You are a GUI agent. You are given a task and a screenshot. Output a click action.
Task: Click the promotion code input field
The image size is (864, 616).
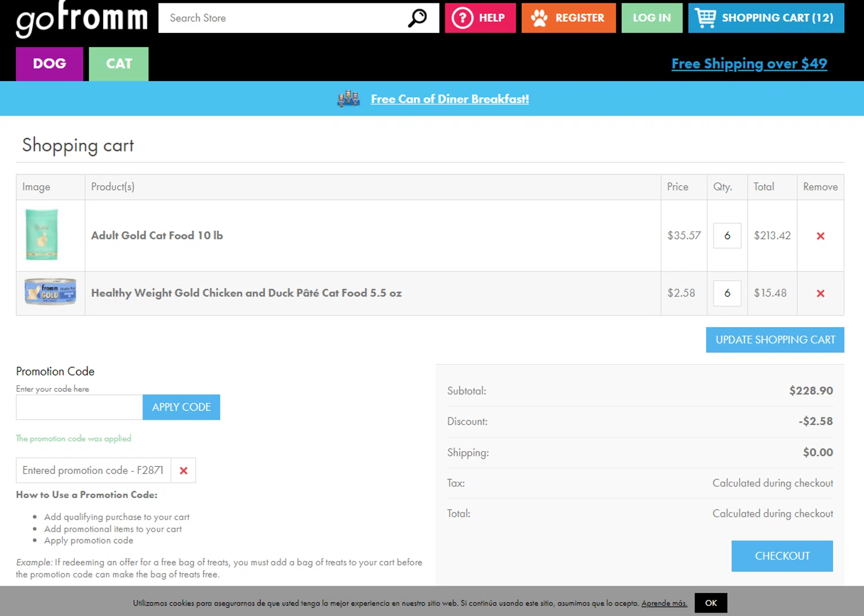pos(79,407)
